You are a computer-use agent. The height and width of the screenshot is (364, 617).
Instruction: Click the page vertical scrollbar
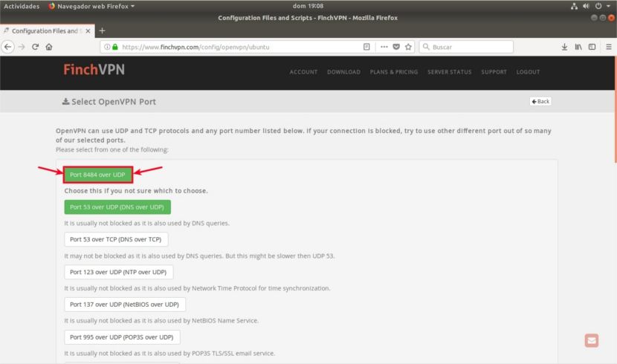coord(615,109)
